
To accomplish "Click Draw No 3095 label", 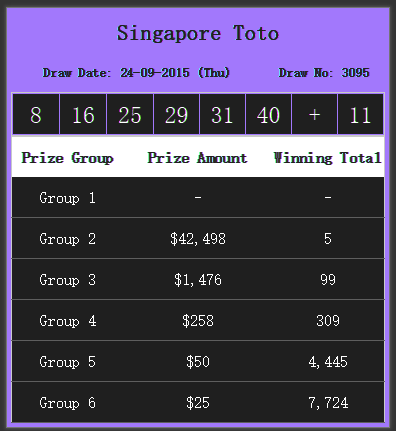I will [x=324, y=73].
